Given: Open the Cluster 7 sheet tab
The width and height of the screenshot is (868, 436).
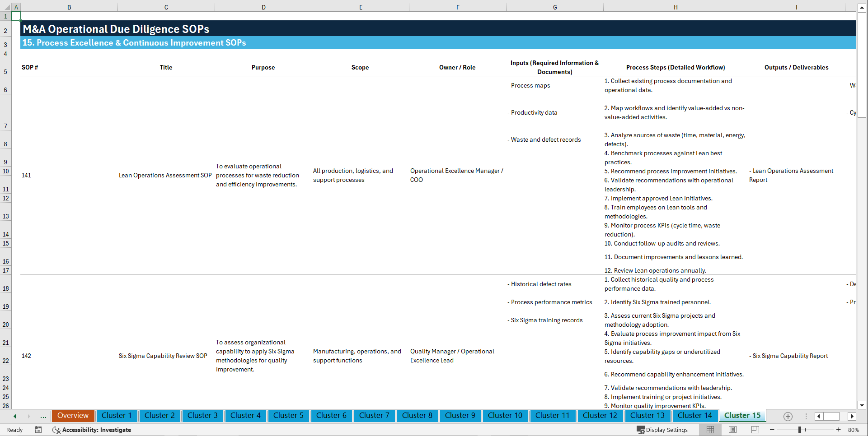Looking at the screenshot, I should tap(374, 416).
